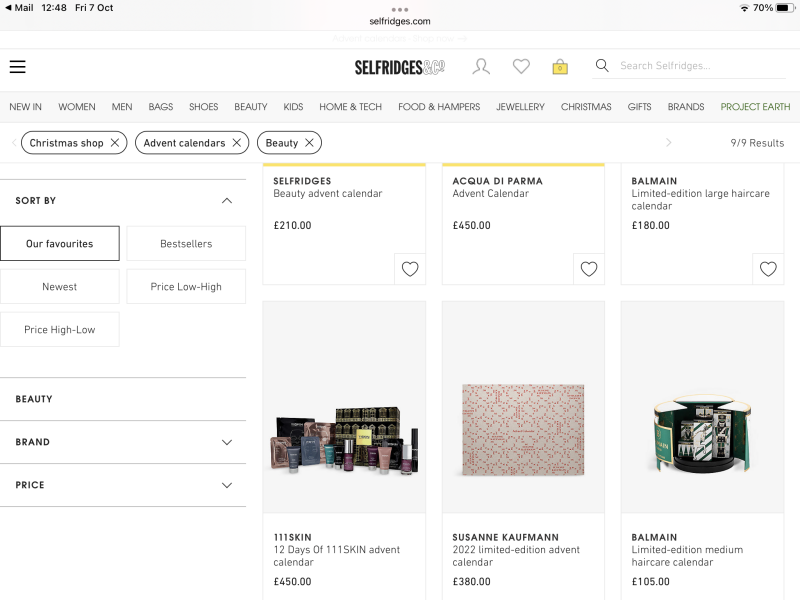The height and width of the screenshot is (600, 800).
Task: Click the £210.00 Selfridges price
Action: [x=292, y=226]
